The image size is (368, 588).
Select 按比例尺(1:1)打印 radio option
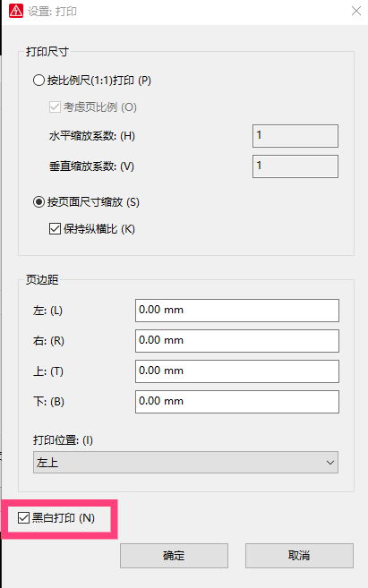pos(39,81)
